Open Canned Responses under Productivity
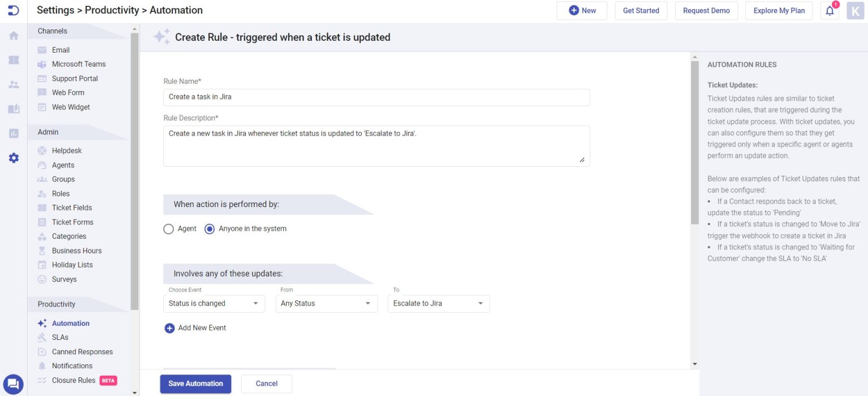 [x=81, y=351]
